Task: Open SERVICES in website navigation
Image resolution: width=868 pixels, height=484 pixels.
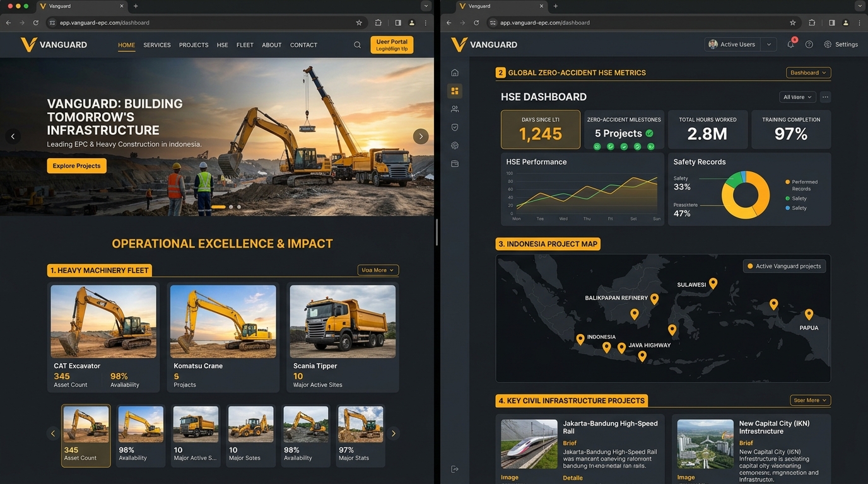Action: point(157,45)
